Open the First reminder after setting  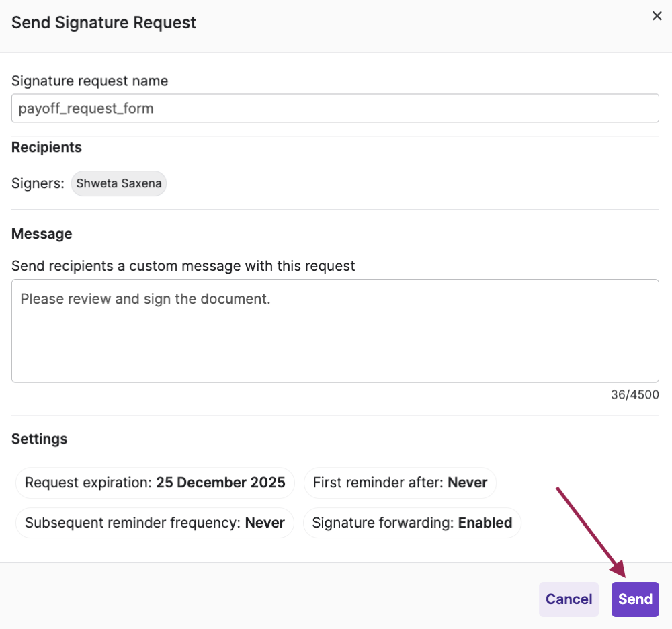click(400, 483)
